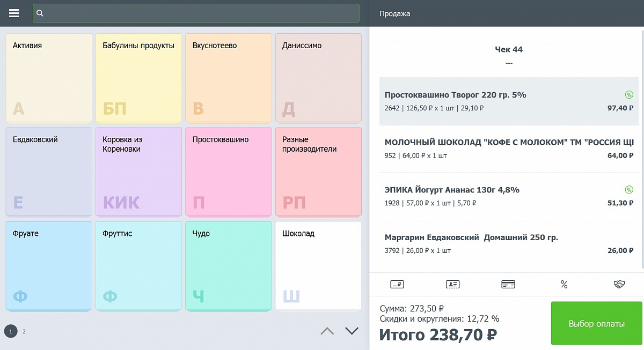Switch to category page 2

click(24, 331)
